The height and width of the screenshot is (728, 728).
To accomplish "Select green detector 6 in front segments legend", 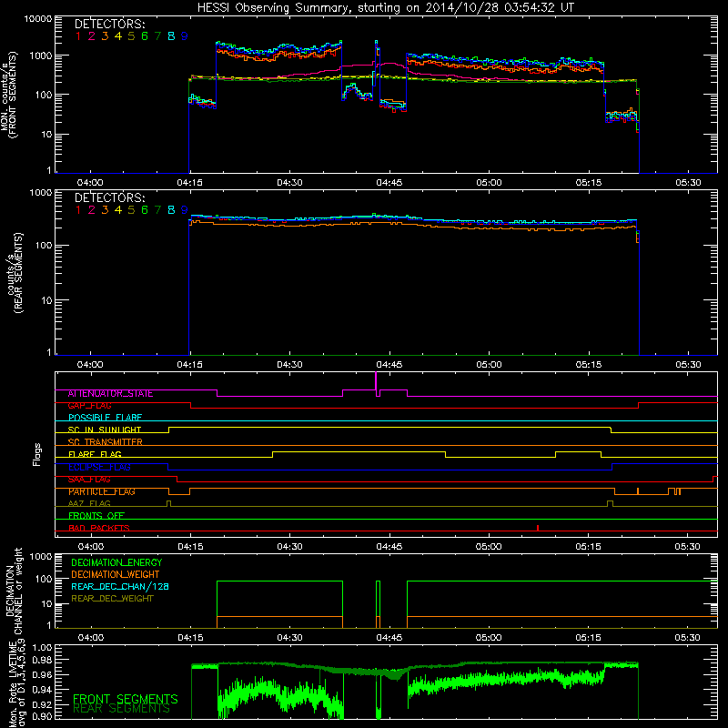I will coord(145,36).
